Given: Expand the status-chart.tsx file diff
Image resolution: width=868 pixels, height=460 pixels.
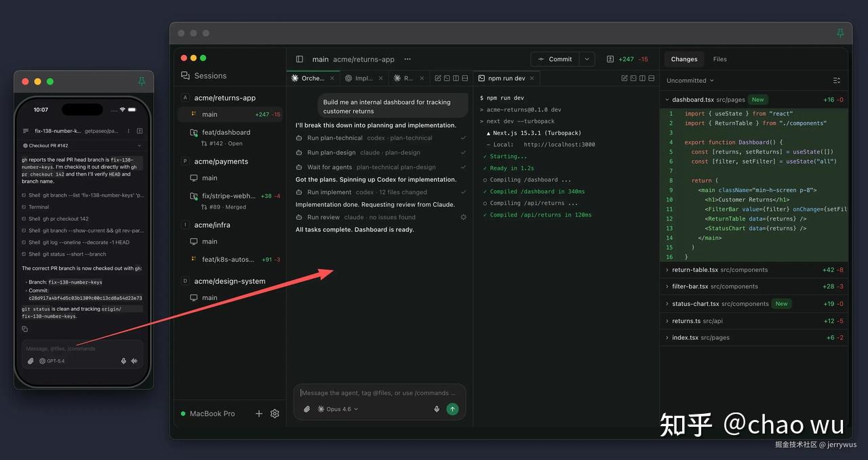Looking at the screenshot, I should coord(667,304).
